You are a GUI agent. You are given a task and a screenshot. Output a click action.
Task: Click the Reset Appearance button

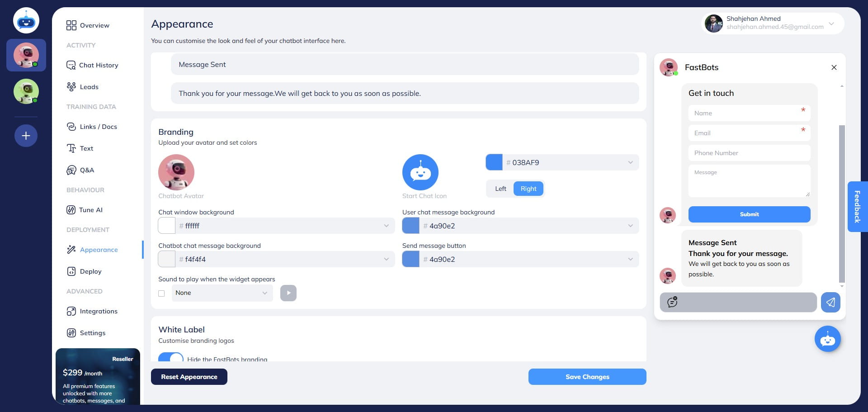tap(189, 377)
